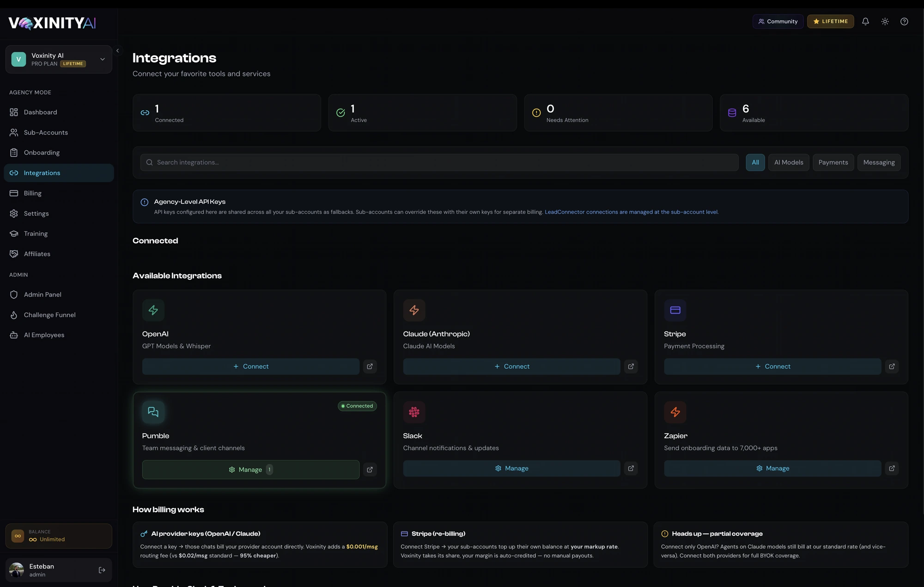Image resolution: width=924 pixels, height=587 pixels.
Task: Click the OpenAI lightning bolt icon
Action: 153,310
